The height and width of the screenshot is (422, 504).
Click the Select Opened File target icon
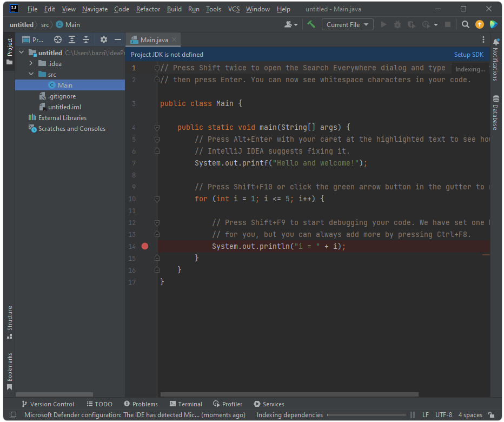tap(58, 39)
